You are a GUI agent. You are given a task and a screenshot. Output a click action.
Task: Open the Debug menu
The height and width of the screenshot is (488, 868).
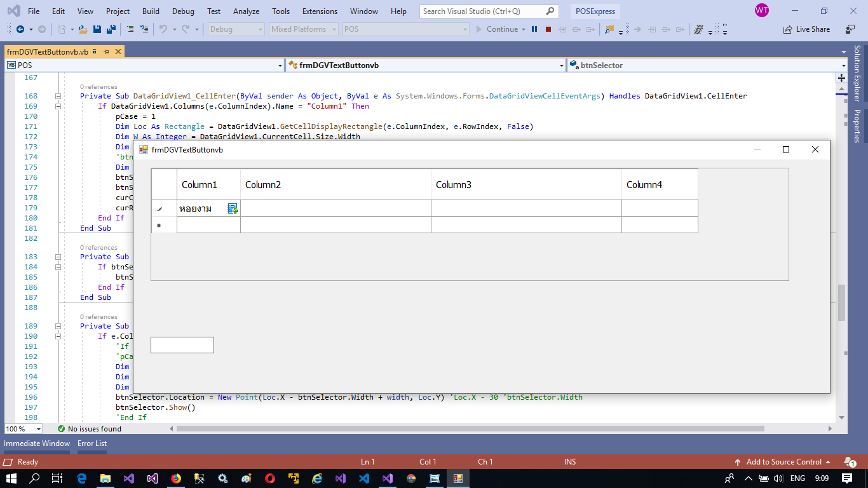183,11
